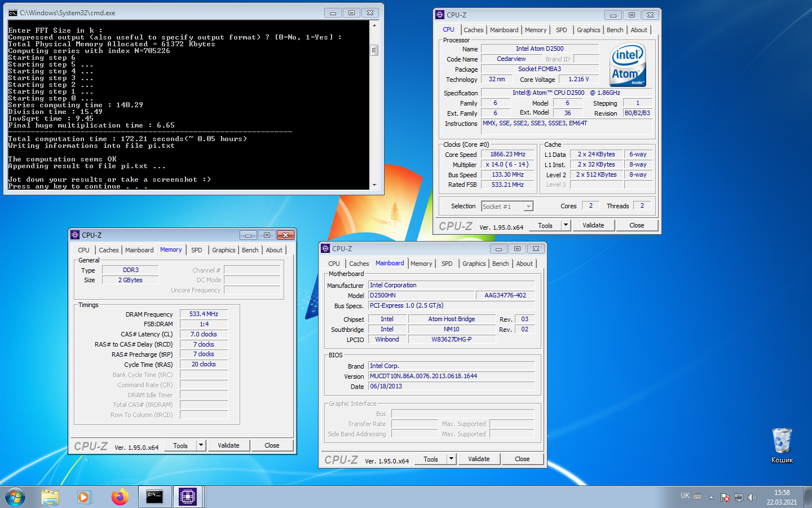Open About tab in CPU window

tap(639, 30)
